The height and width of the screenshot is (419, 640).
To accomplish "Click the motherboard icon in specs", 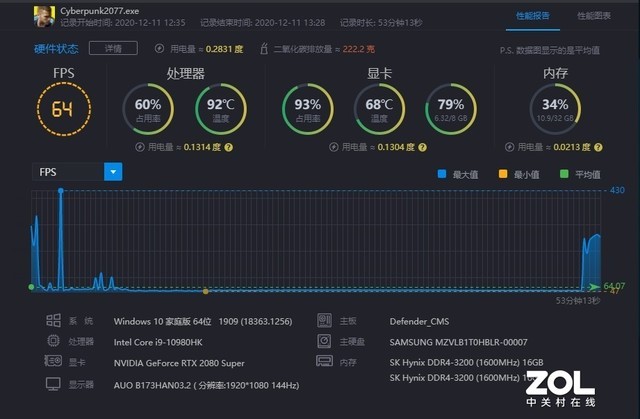I will pos(324,321).
